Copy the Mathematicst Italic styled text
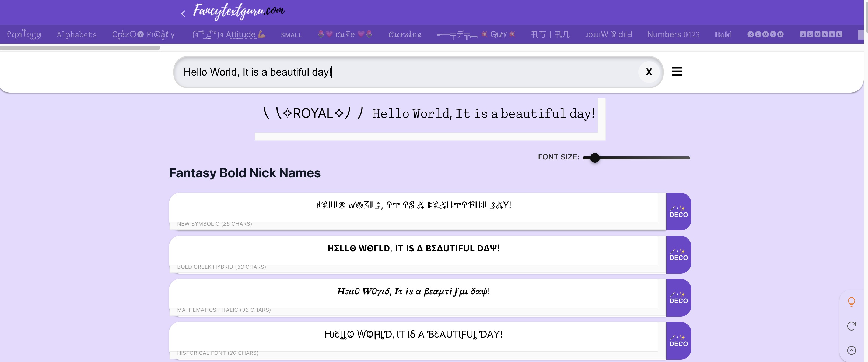868x362 pixels. coord(414,291)
